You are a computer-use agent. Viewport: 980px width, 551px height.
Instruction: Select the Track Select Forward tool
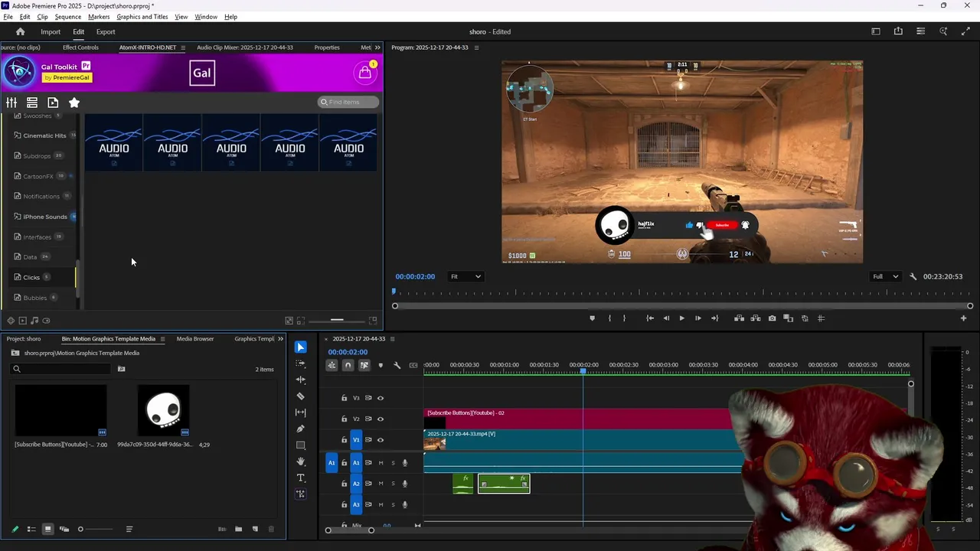pyautogui.click(x=300, y=364)
